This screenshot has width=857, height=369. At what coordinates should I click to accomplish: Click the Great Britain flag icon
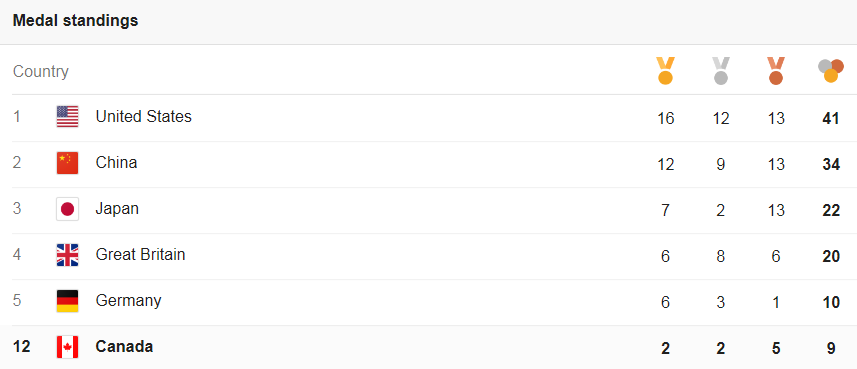[x=67, y=255]
